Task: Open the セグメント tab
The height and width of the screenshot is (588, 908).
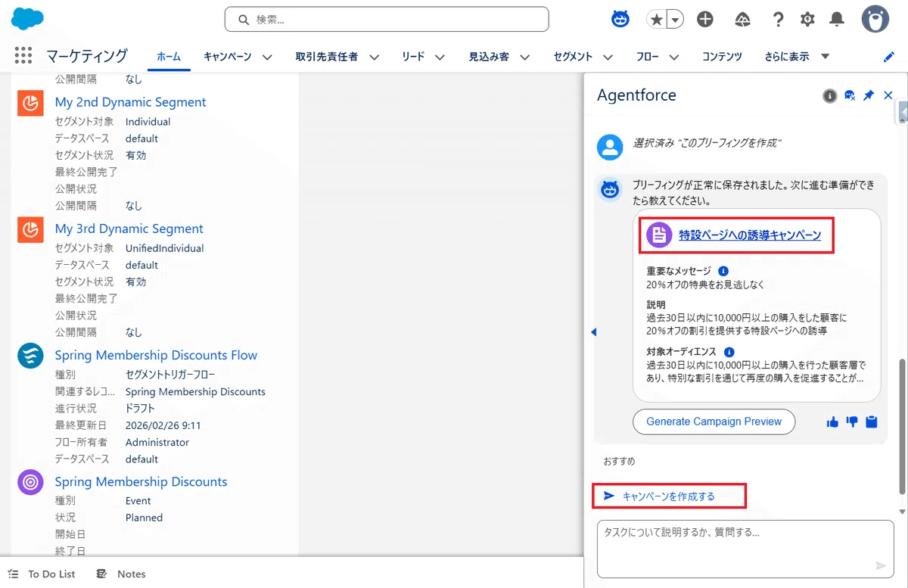Action: point(573,57)
